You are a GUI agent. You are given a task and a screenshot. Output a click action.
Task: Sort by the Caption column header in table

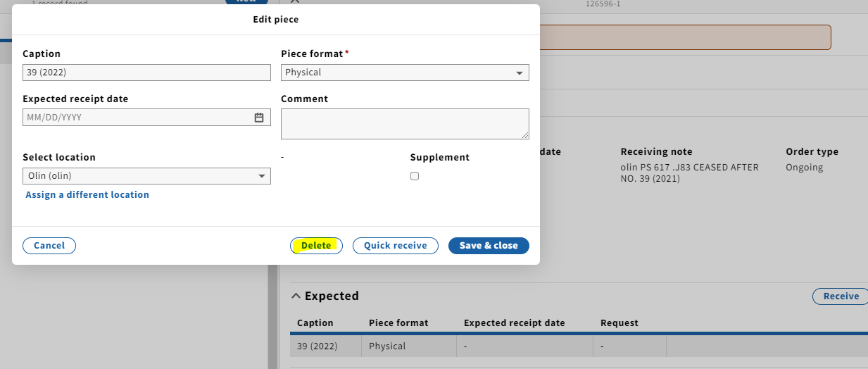coord(315,323)
